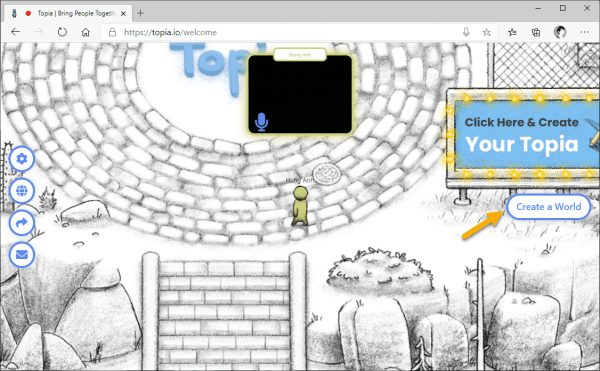Click the browser profile avatar
The width and height of the screenshot is (600, 371).
560,32
